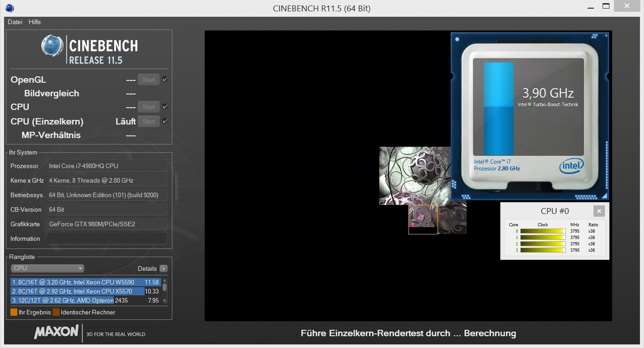The image size is (644, 348).
Task: Click the MP-Verhältnis label
Action: pyautogui.click(x=51, y=135)
